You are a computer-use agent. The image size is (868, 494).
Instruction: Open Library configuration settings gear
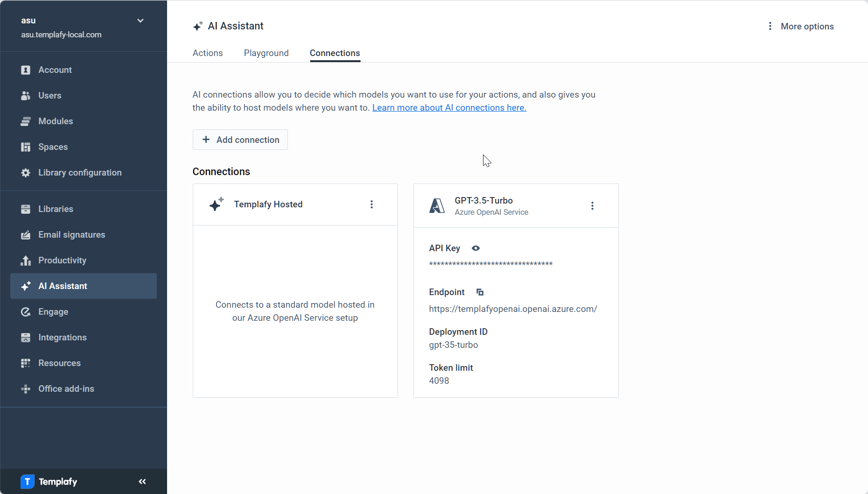(26, 172)
